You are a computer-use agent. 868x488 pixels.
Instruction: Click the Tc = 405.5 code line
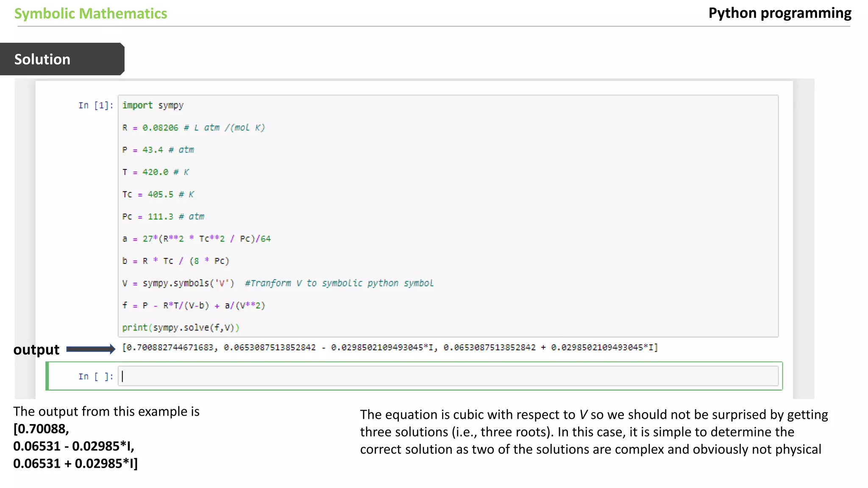(x=158, y=194)
